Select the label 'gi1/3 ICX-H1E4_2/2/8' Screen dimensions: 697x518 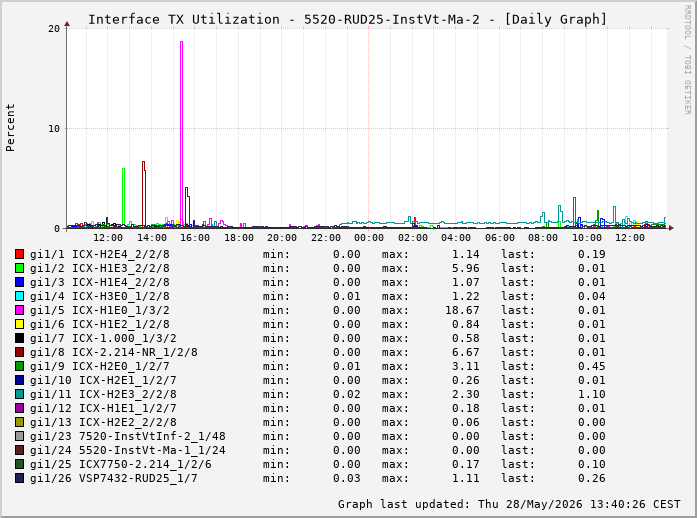(x=100, y=282)
